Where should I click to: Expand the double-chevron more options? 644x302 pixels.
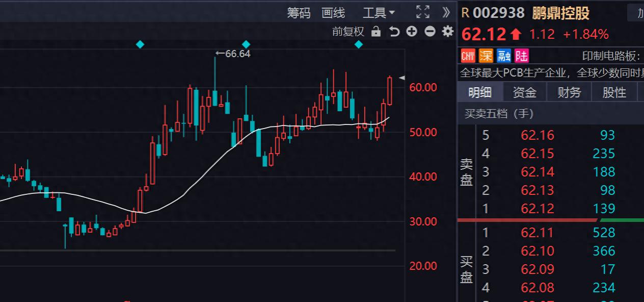click(x=446, y=12)
